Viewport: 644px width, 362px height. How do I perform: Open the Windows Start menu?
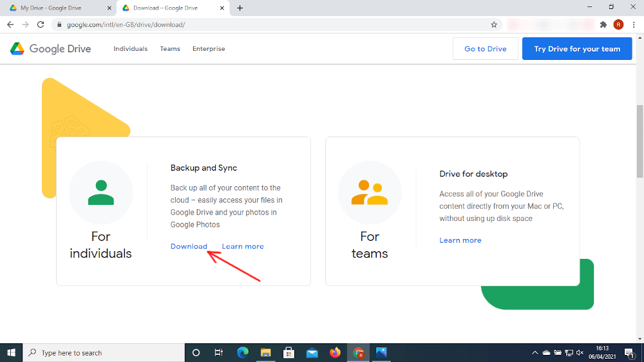coord(11,352)
